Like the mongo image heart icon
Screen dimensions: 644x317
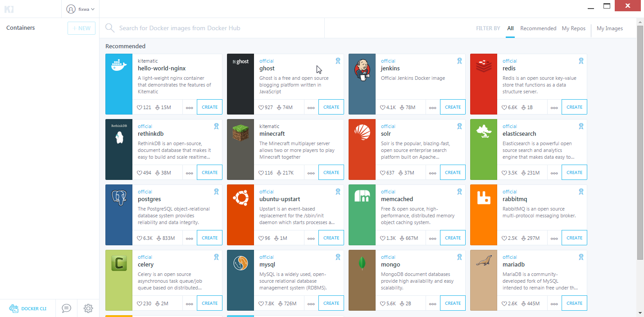point(383,303)
